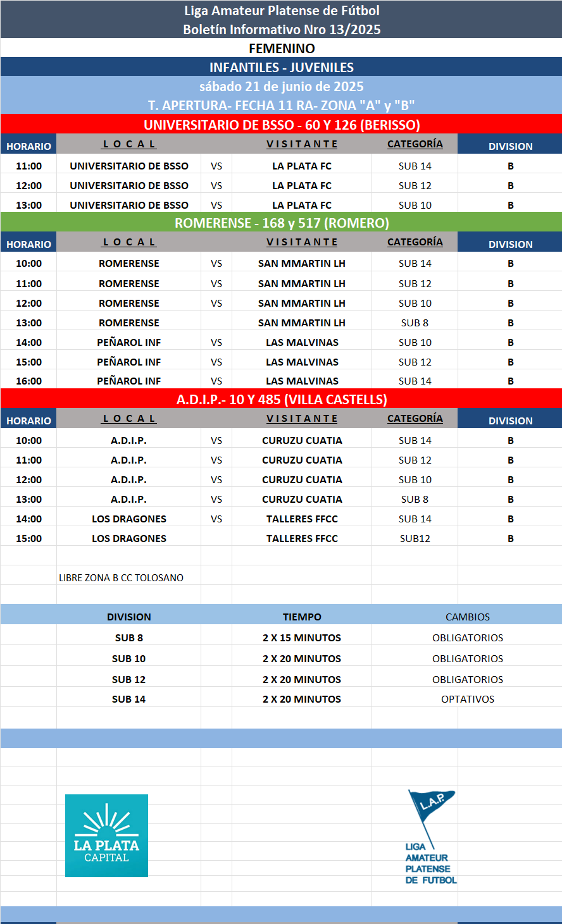
Task: Select the red UNIVERSITARIO DE BSSO venue header
Action: (x=282, y=125)
